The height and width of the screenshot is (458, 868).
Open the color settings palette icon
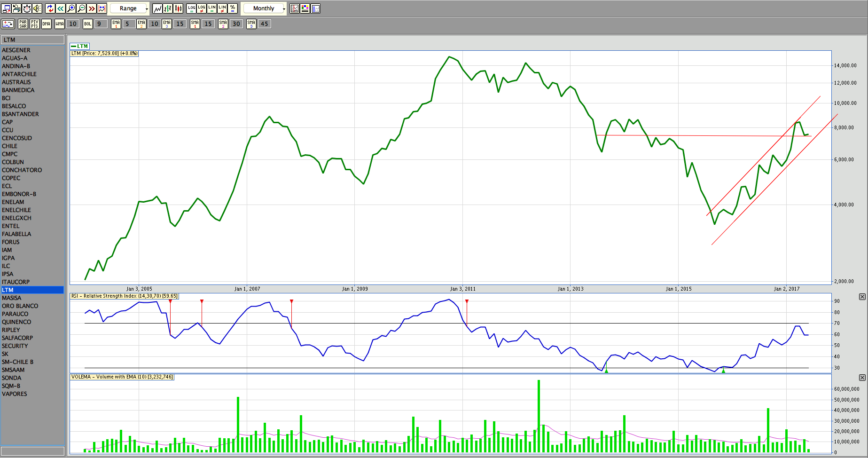tap(305, 8)
